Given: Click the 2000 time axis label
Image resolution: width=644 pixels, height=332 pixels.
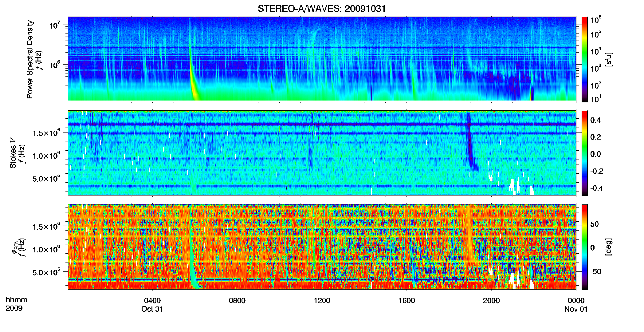Looking at the screenshot, I should (491, 300).
